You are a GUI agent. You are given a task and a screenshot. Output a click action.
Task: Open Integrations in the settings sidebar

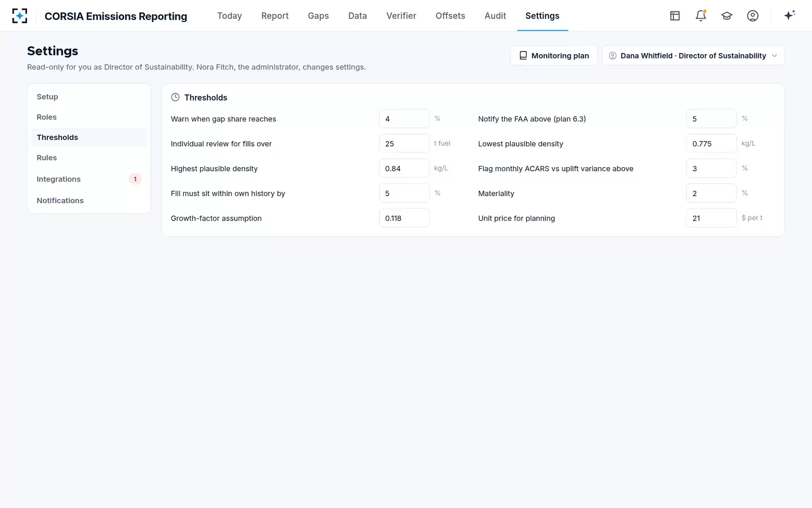[x=89, y=179]
